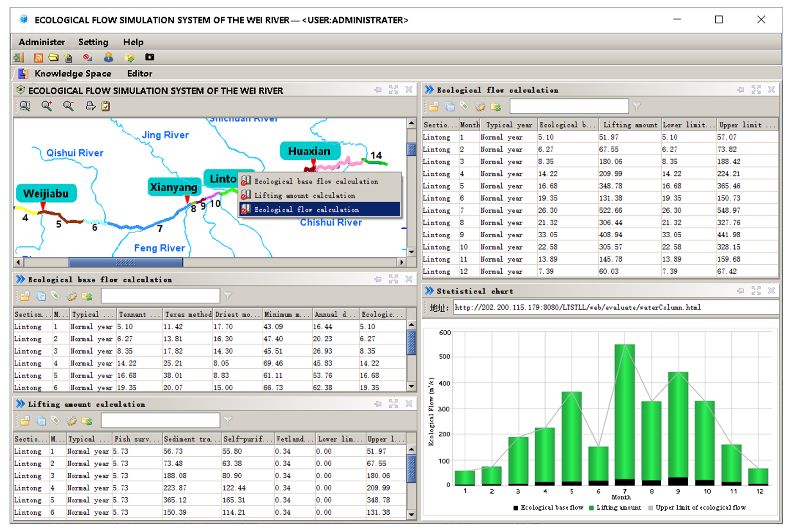Click the copy icon in Ecological flow calculation toolbar
Screen dimensions: 789x532
449,107
